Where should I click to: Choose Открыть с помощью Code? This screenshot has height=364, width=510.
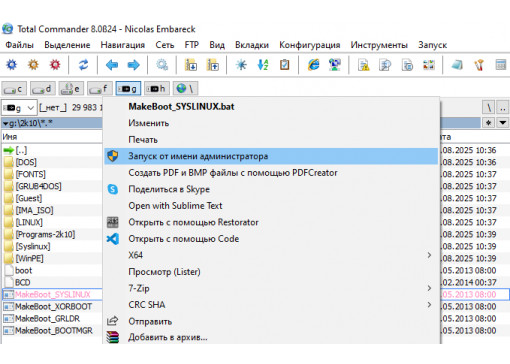pyautogui.click(x=271, y=239)
